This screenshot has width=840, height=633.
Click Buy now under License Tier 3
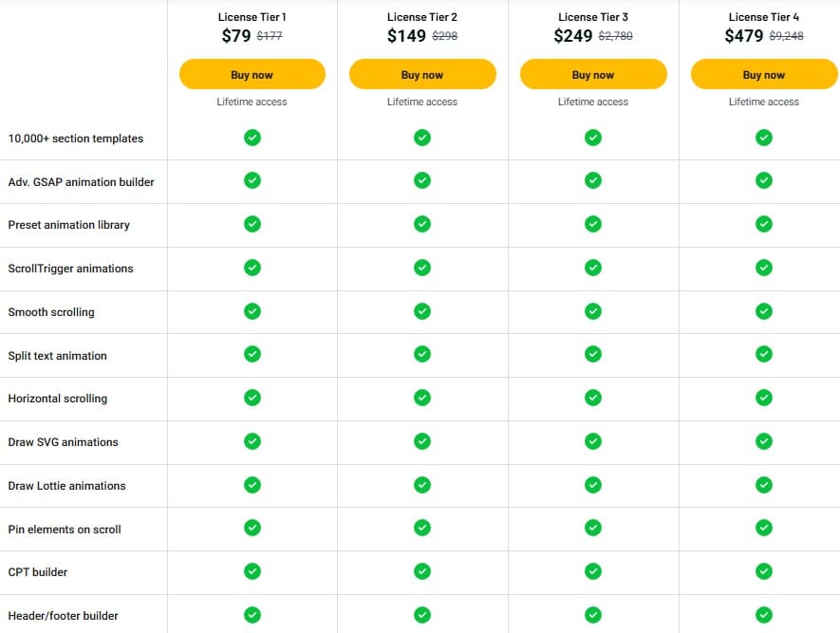click(x=593, y=73)
